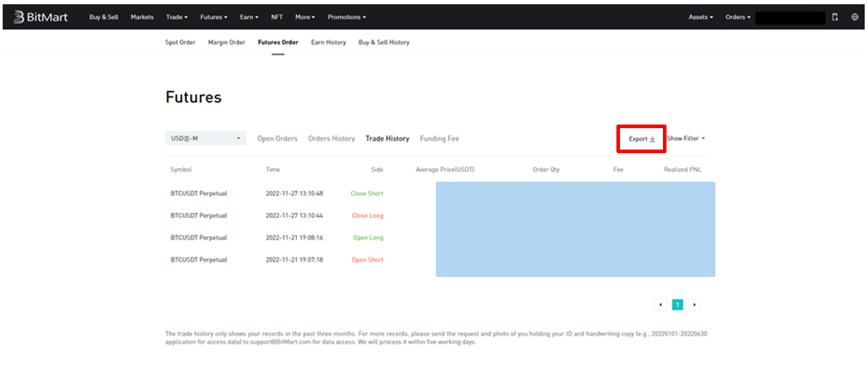
Task: Click the Time column header
Action: (x=272, y=170)
